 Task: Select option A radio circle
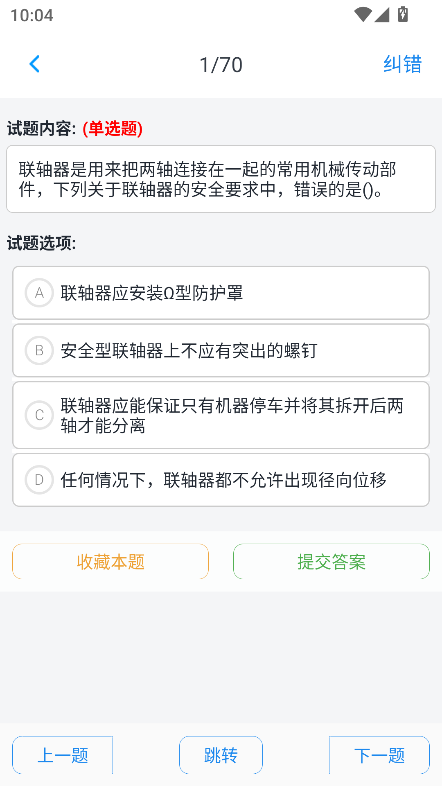(39, 293)
